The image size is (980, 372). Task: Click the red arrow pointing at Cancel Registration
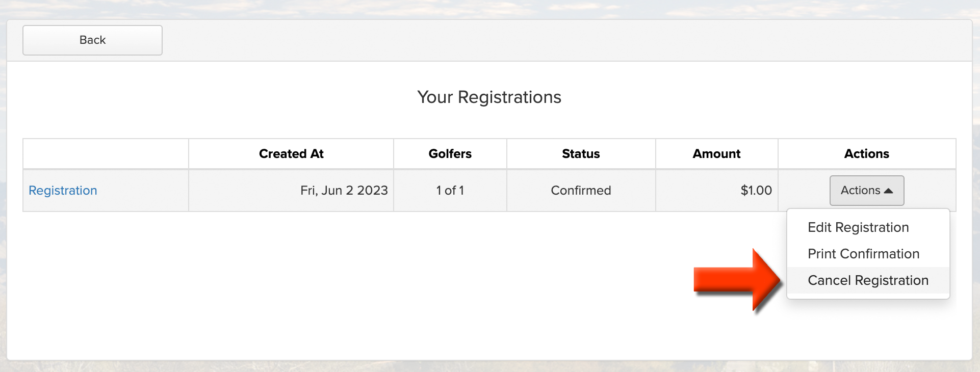[x=737, y=280]
